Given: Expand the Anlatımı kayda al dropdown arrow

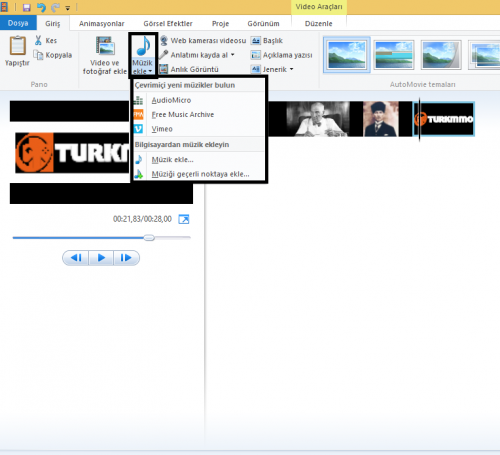Looking at the screenshot, I should pos(232,55).
